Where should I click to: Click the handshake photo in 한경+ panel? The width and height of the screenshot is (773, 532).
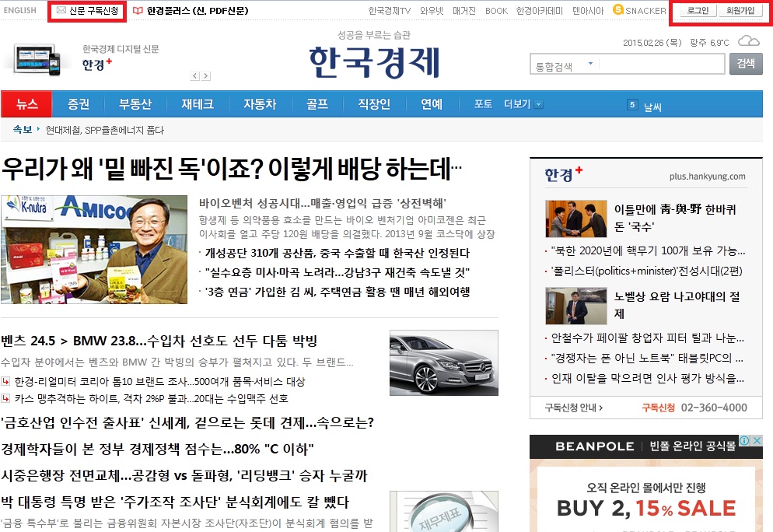(575, 219)
